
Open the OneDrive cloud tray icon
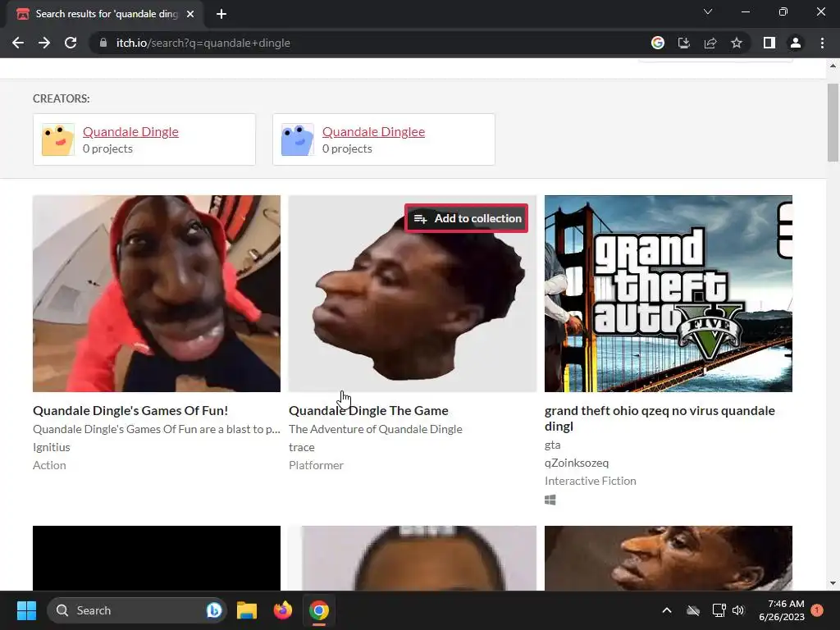(x=693, y=610)
